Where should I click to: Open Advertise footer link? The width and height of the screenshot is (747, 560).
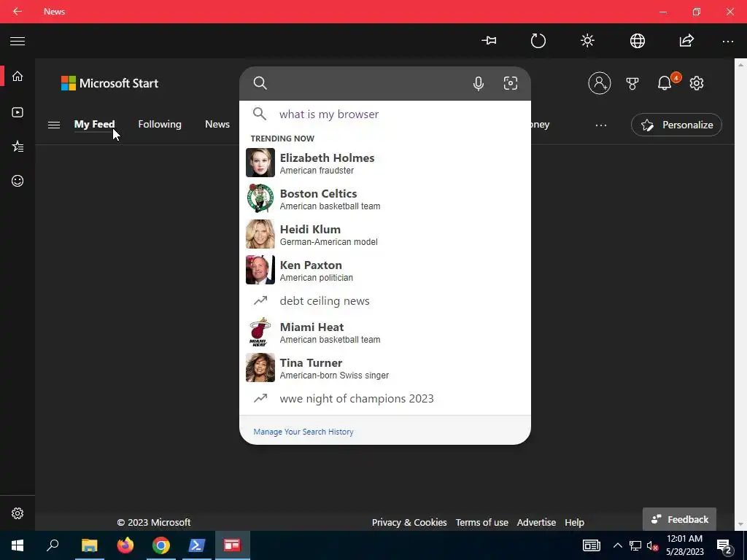pos(536,522)
